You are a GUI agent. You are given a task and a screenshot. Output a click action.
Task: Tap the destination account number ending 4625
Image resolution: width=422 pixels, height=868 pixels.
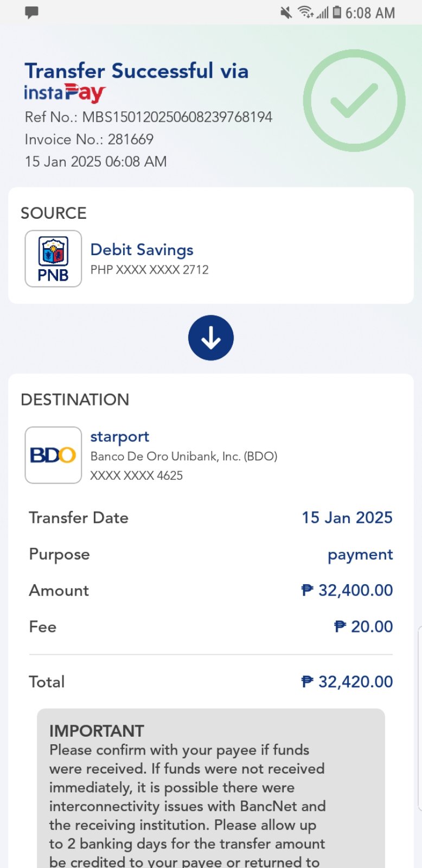(136, 476)
